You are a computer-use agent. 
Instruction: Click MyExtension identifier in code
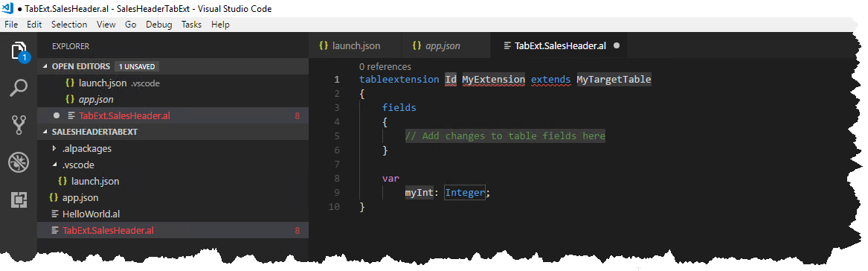pos(494,79)
